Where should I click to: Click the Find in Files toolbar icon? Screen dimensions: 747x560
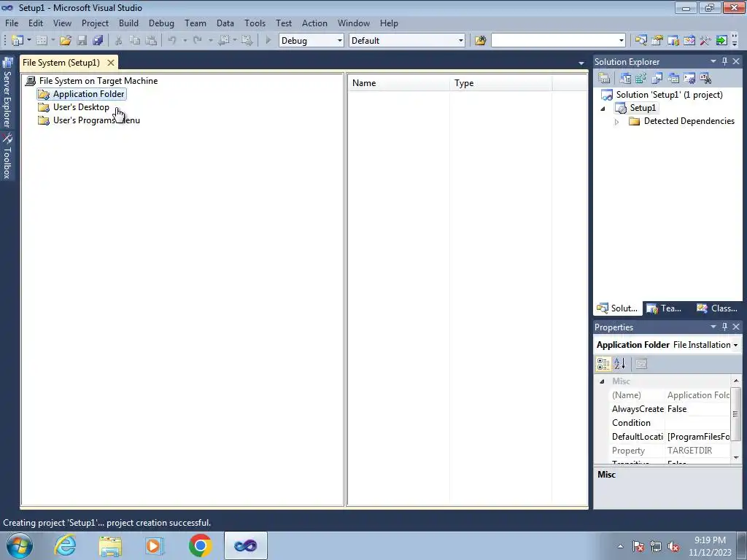480,41
